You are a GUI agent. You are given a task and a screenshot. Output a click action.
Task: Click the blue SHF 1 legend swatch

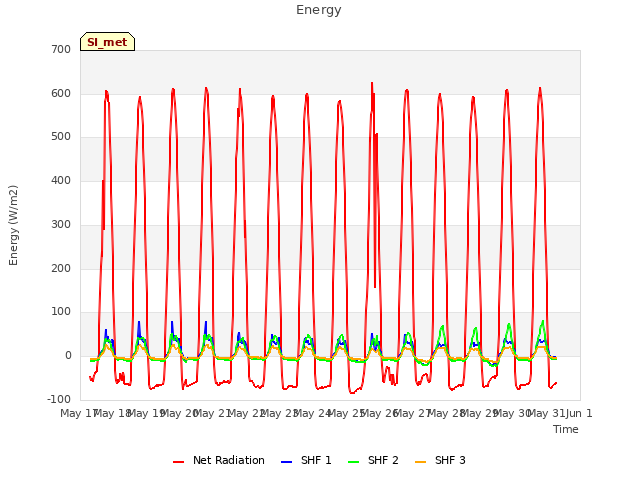[x=287, y=462]
